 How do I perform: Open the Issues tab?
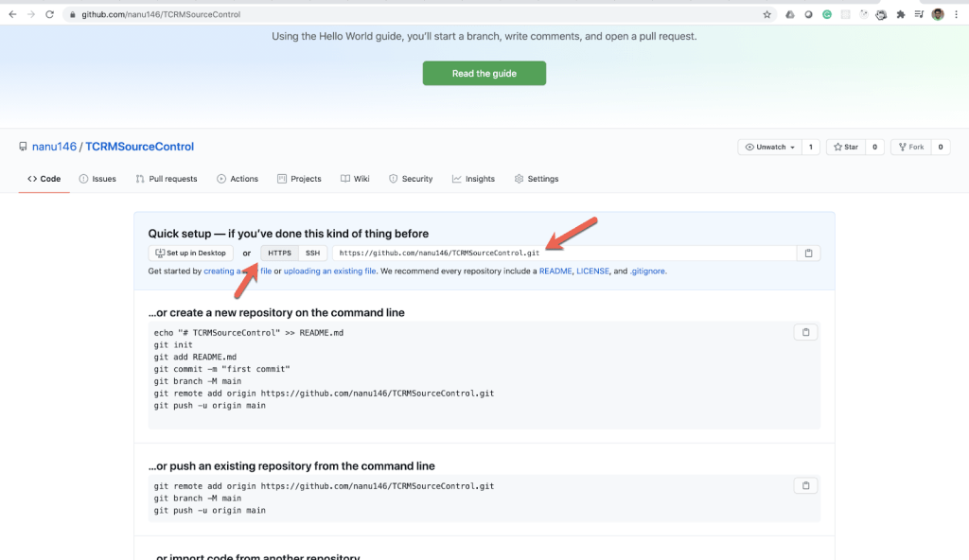(x=97, y=179)
